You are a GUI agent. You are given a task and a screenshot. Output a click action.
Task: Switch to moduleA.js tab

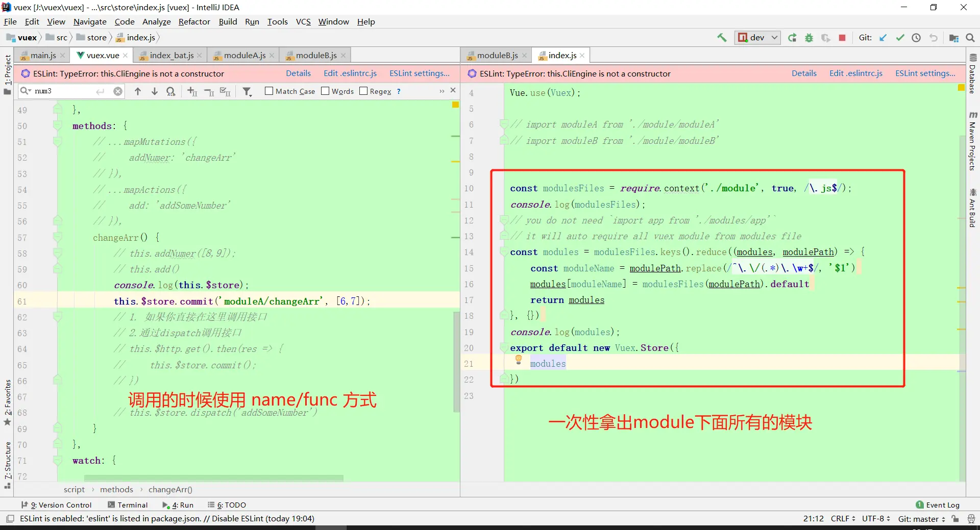[x=244, y=55]
